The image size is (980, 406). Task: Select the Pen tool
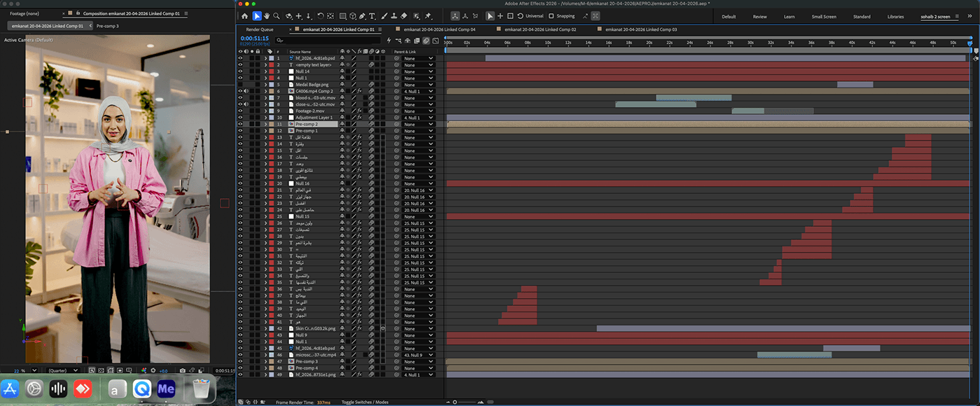point(362,16)
